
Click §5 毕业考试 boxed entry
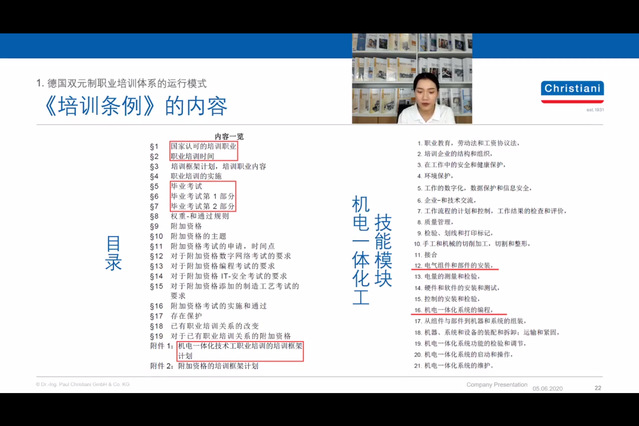[176, 186]
